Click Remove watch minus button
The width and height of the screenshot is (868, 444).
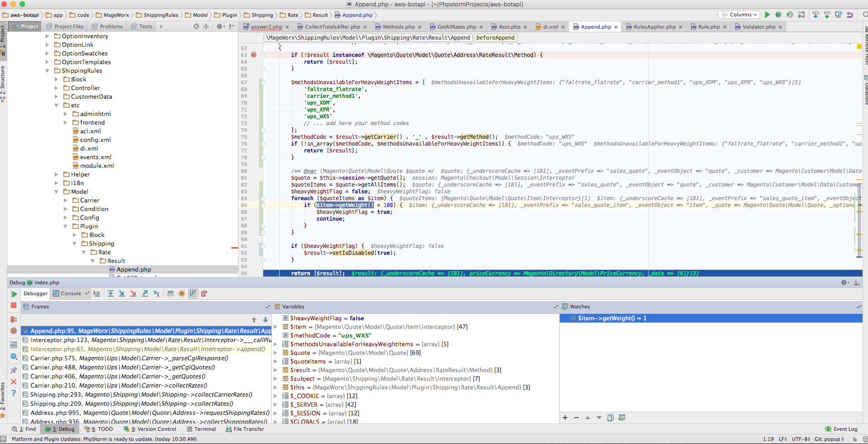click(577, 418)
